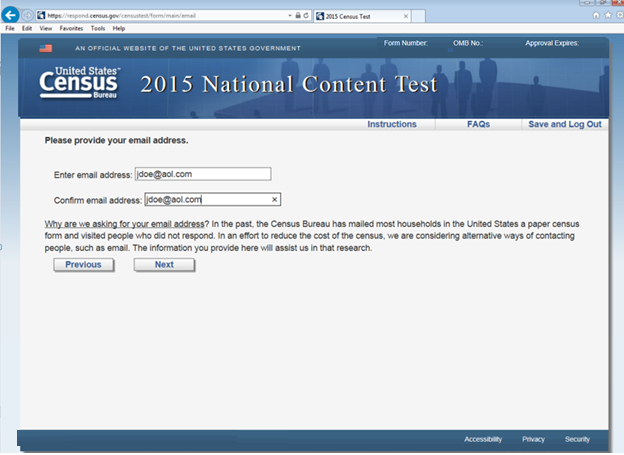The image size is (624, 455).
Task: Click the Next button
Action: point(164,265)
